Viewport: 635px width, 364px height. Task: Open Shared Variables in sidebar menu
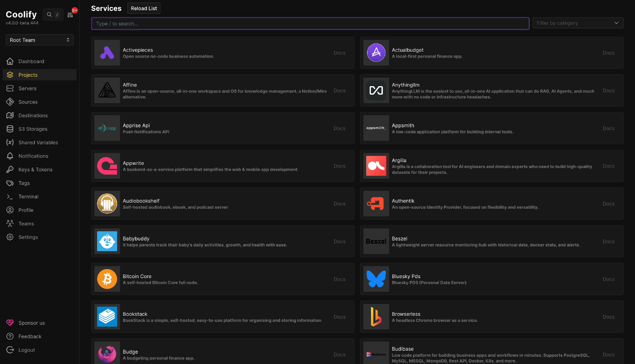[x=38, y=143]
